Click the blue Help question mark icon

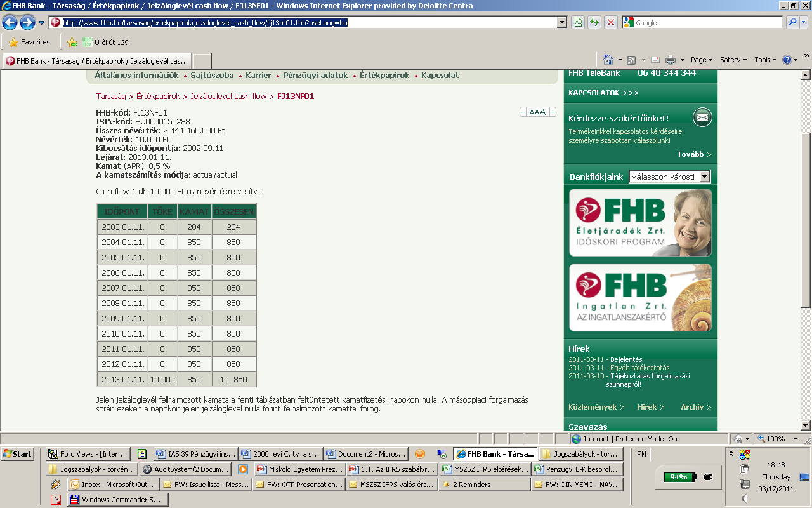[x=787, y=60]
